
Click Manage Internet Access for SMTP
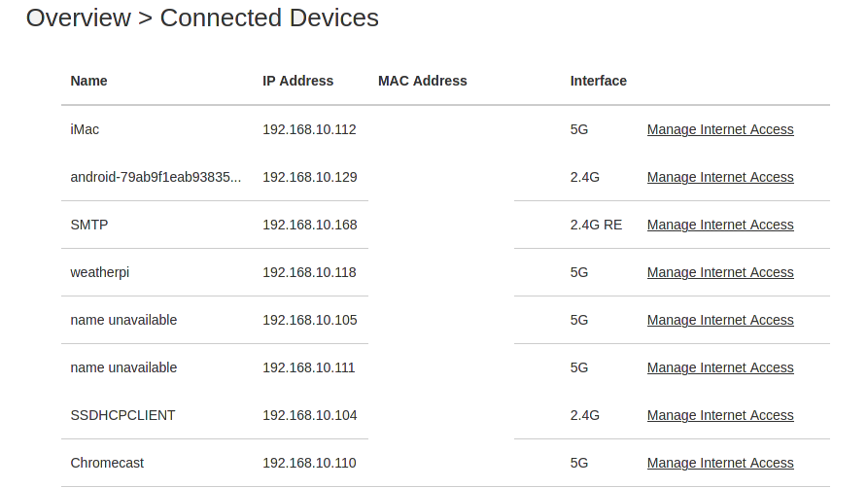720,225
